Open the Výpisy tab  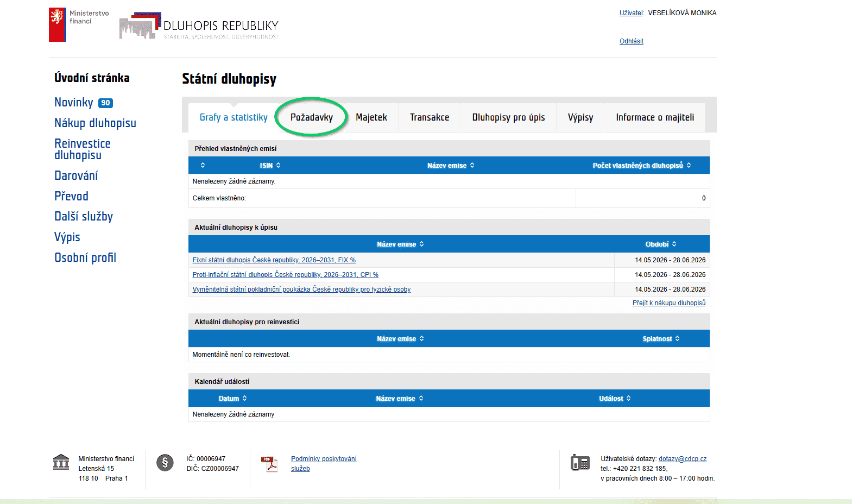580,117
